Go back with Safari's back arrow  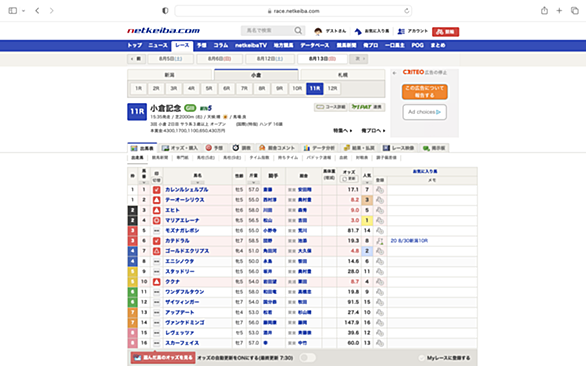[37, 10]
